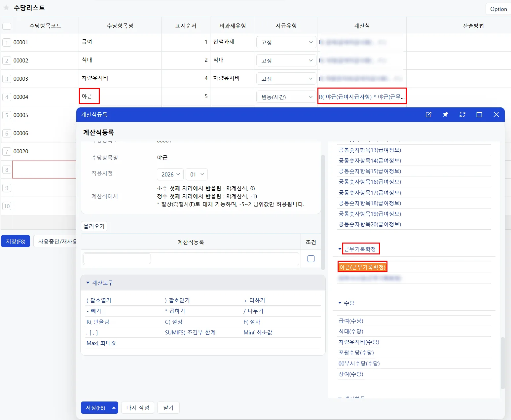
Task: Close the 계산식등록 dialog with X
Action: [x=496, y=115]
